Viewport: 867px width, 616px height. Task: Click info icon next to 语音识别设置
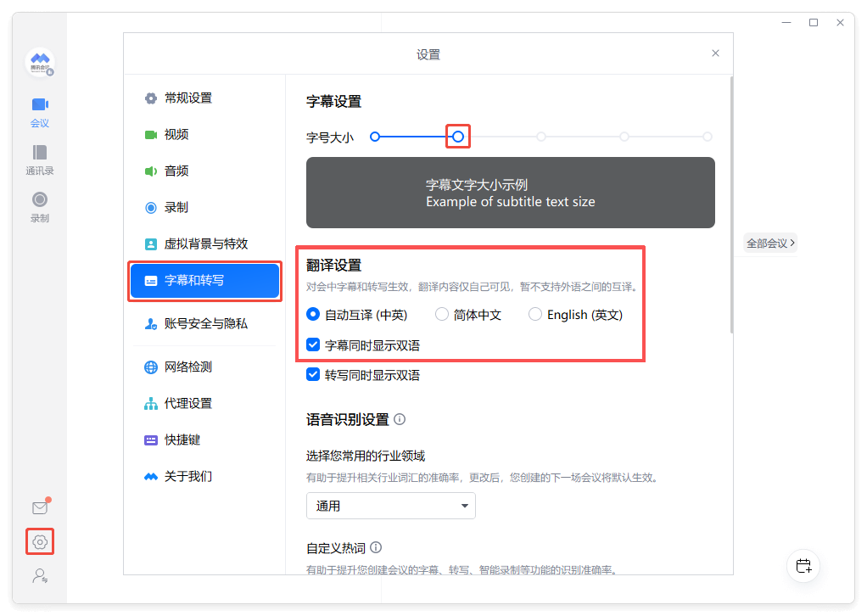click(400, 419)
